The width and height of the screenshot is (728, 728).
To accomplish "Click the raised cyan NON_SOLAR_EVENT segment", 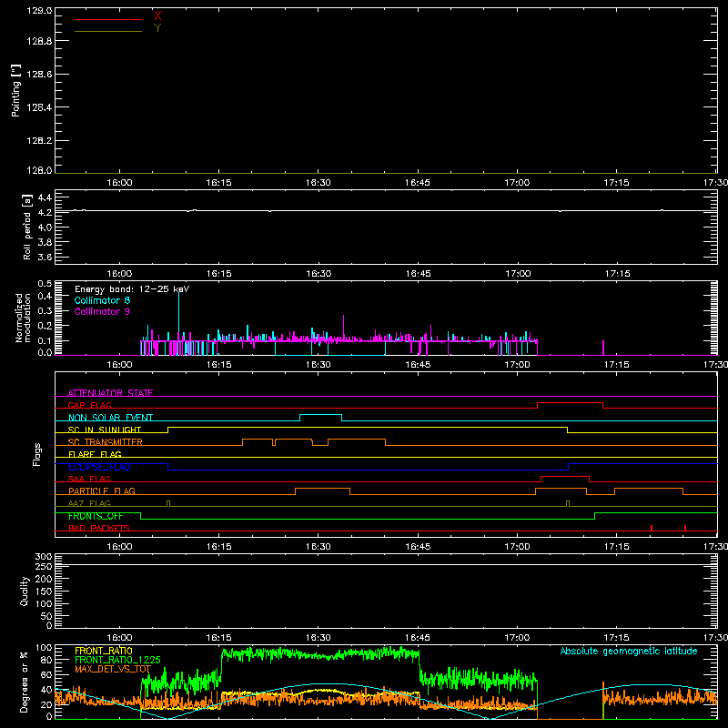I will tap(321, 415).
